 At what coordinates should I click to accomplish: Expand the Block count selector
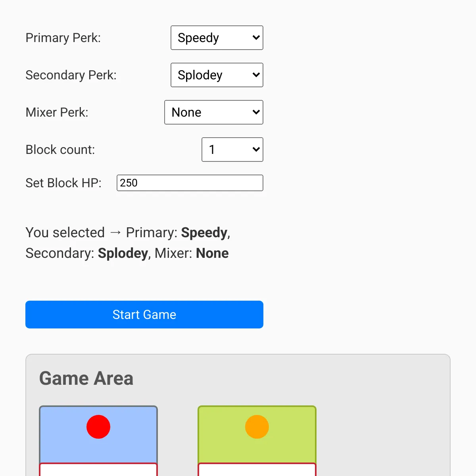232,150
